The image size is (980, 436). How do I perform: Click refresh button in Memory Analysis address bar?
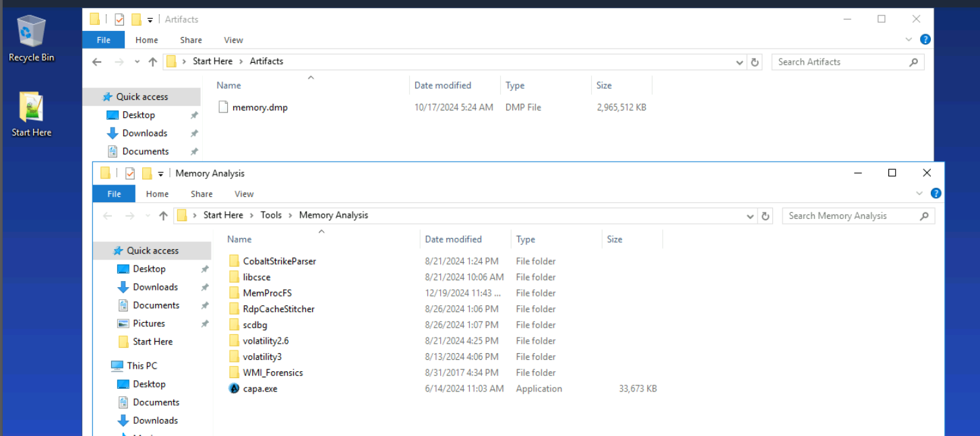pos(765,216)
